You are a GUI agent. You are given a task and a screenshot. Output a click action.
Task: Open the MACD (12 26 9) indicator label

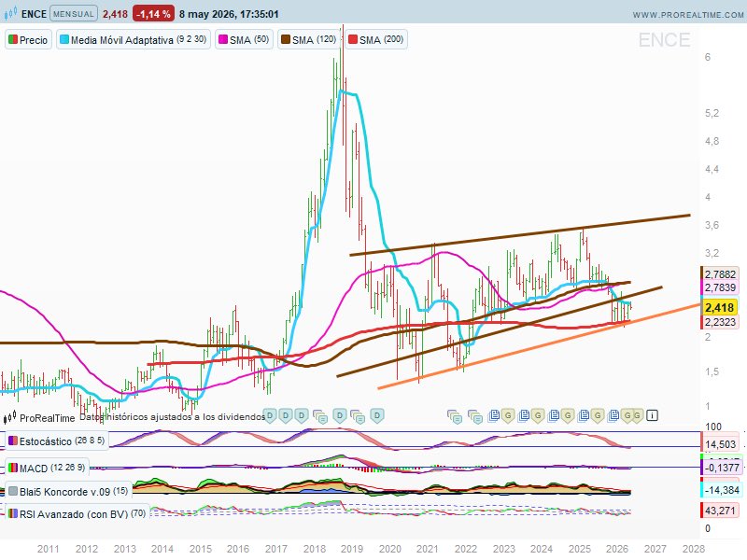click(x=47, y=468)
